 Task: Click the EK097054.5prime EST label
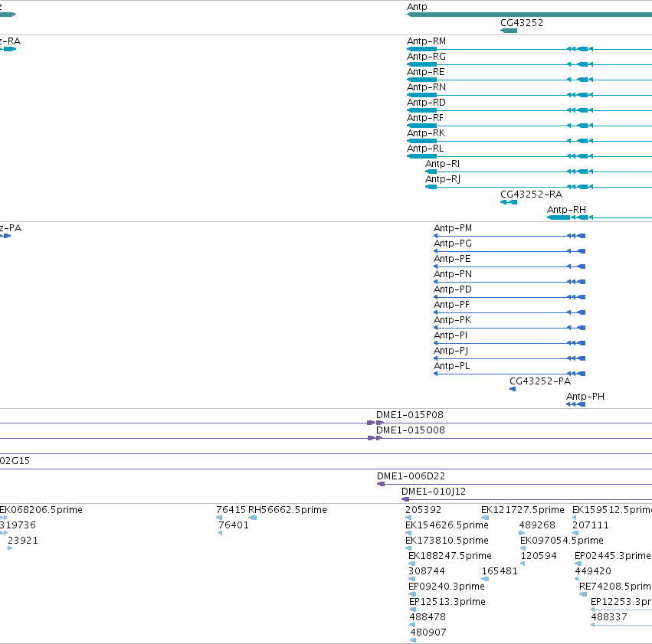[x=562, y=541]
